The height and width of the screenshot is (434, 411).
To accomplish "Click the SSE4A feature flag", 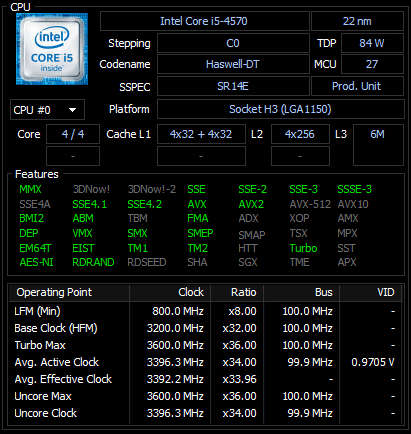I will coord(35,204).
